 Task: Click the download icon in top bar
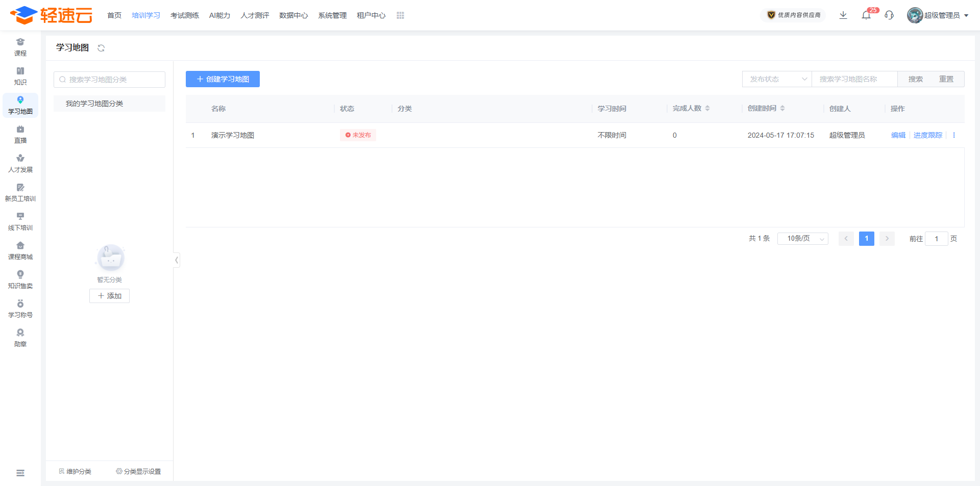[843, 15]
